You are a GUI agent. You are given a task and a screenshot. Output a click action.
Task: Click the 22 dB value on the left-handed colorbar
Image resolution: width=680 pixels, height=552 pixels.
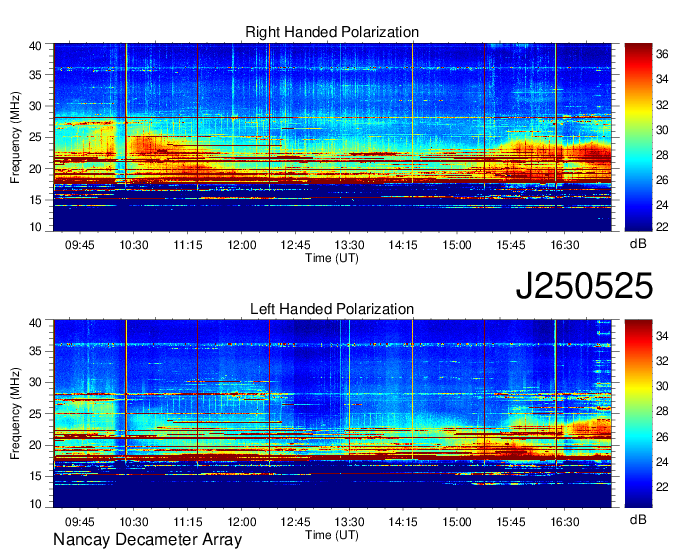point(662,487)
